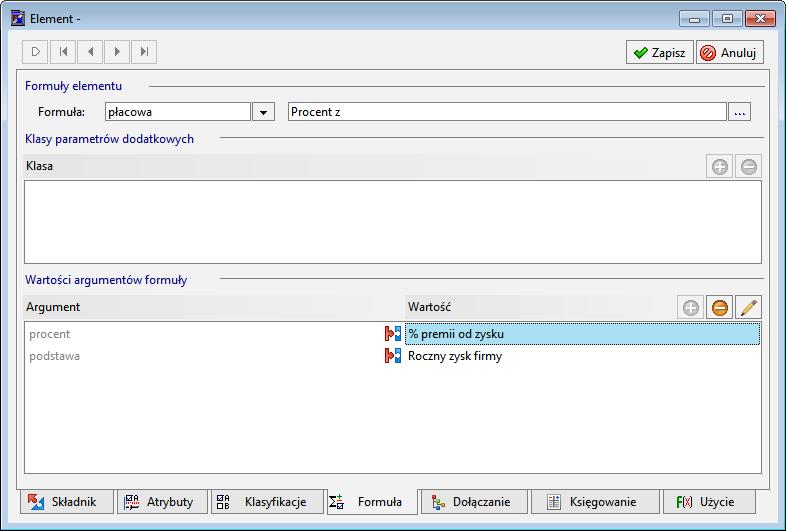This screenshot has height=531, width=786.
Task: Maximize the Element window
Action: (x=727, y=19)
